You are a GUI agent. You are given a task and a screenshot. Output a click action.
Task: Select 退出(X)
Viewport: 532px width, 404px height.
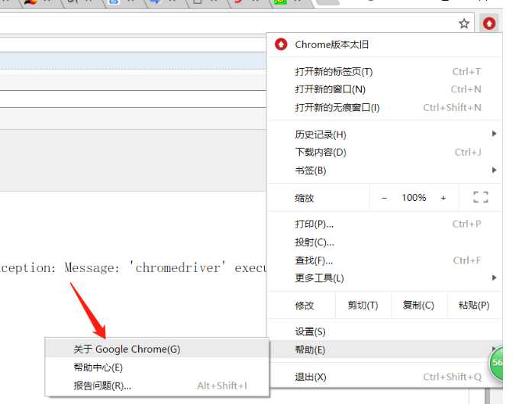click(x=385, y=377)
